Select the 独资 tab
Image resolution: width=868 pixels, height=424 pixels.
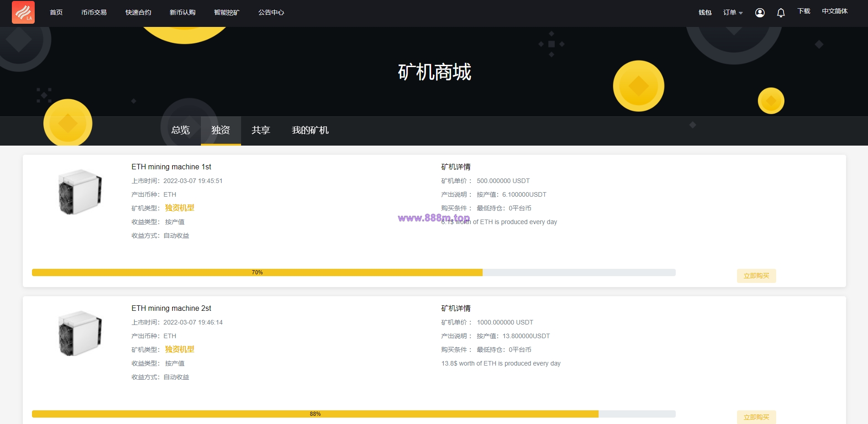click(x=221, y=130)
